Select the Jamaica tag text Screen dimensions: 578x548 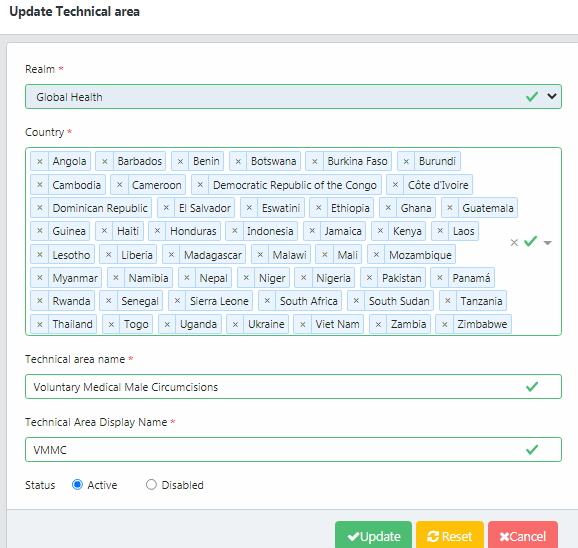tap(343, 231)
